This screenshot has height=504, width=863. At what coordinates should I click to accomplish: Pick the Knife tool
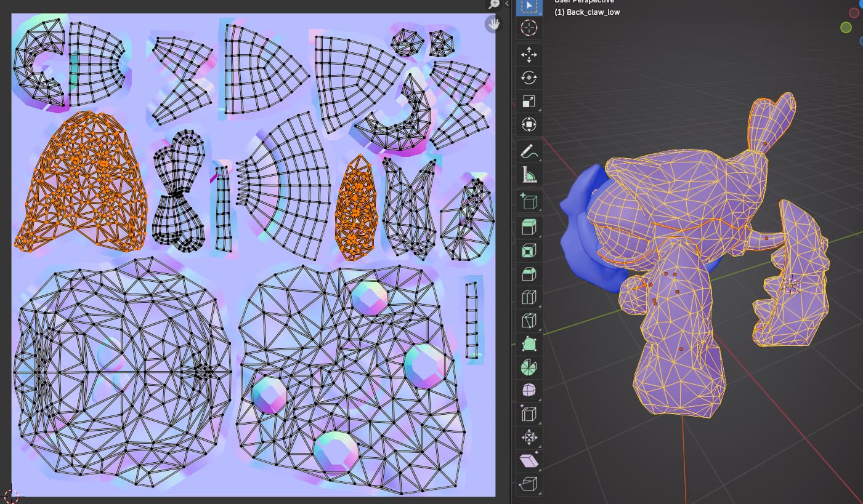[x=529, y=321]
